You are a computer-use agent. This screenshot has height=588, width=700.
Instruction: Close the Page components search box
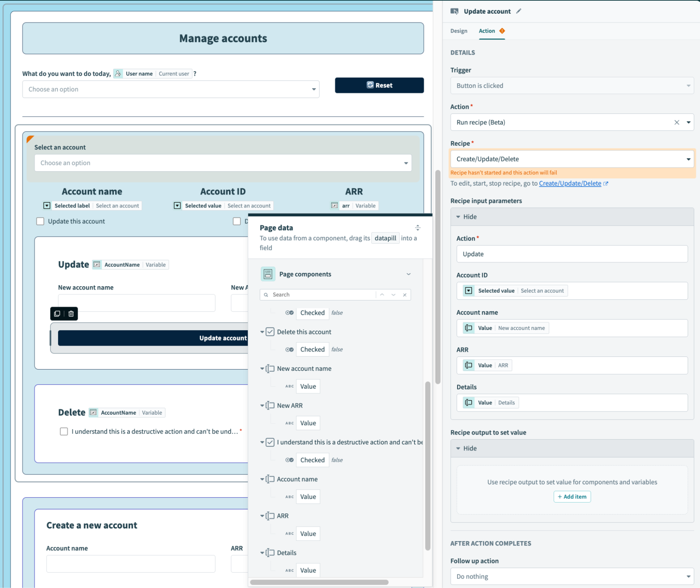click(404, 295)
